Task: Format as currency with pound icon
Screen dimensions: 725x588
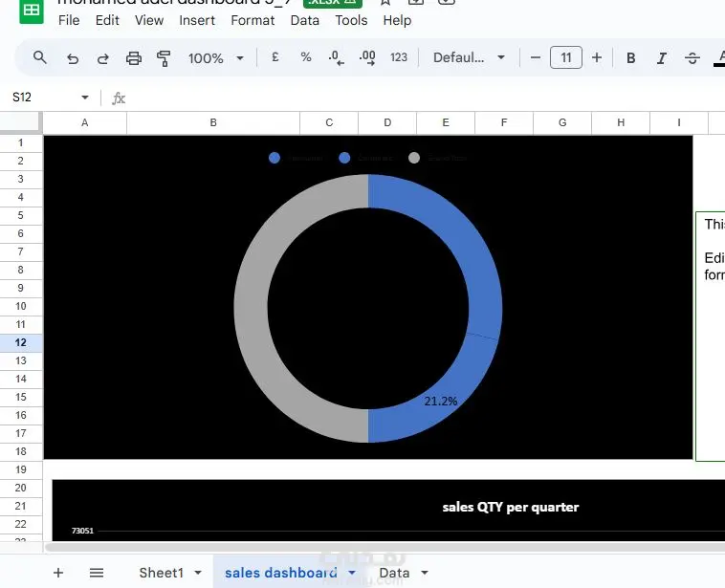Action: click(x=275, y=57)
